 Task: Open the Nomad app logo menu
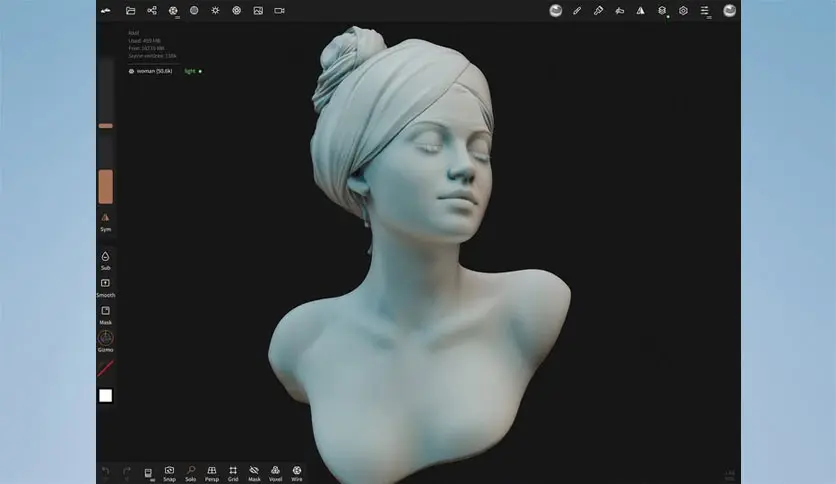[x=106, y=11]
